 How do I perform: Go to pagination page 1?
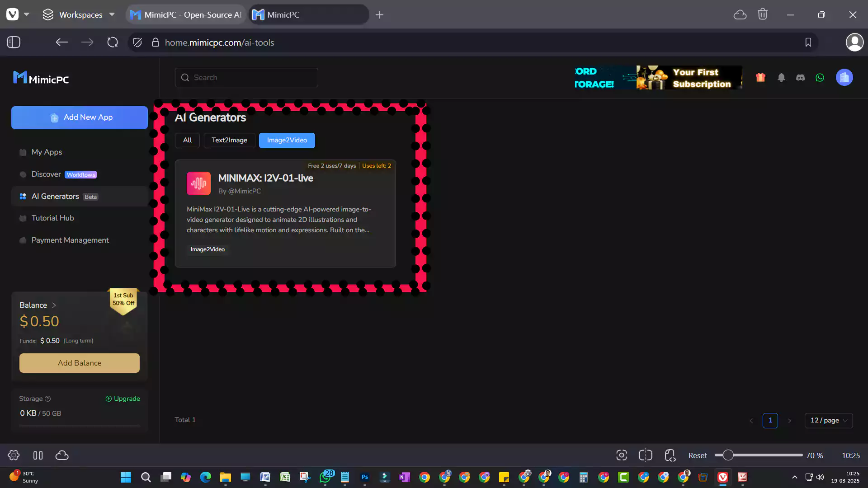[x=770, y=421]
